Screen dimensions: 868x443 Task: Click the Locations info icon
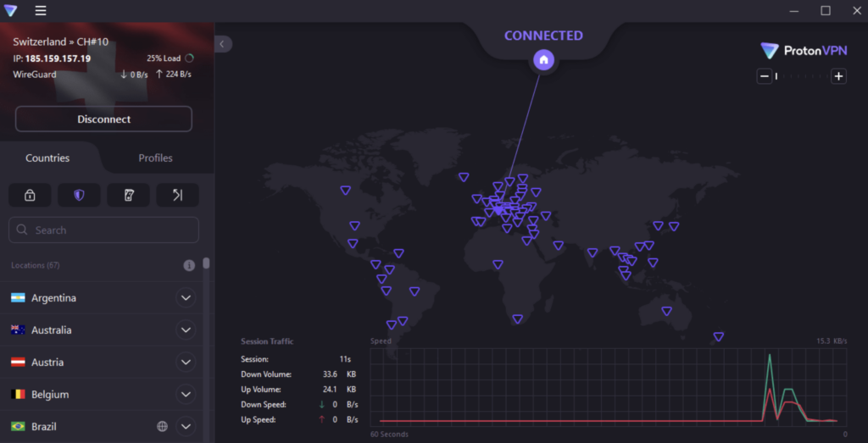click(x=189, y=265)
